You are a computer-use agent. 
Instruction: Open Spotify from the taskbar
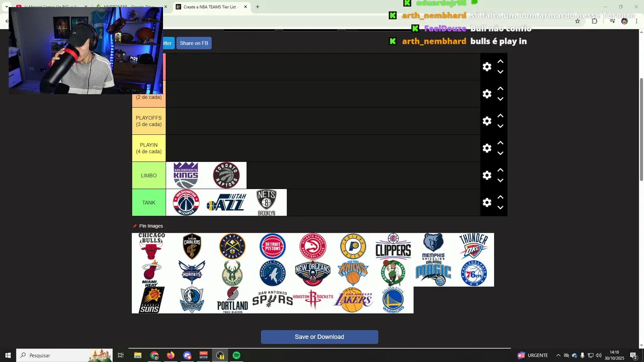click(236, 355)
